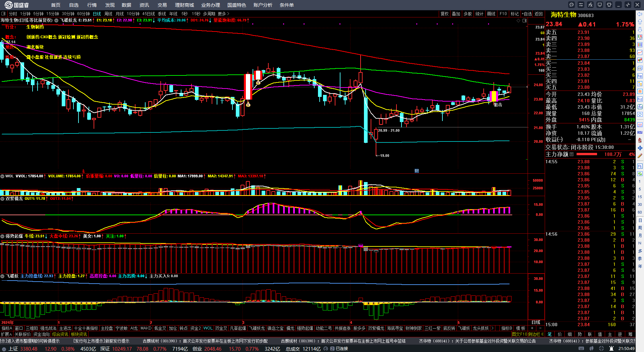Expand the 更多 periods dropdown

coord(223,14)
